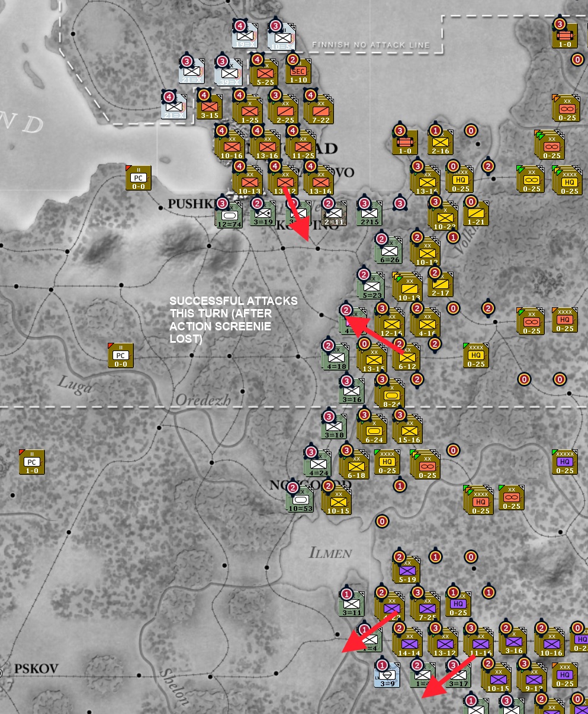Select the orange 2-25 division stack
The height and width of the screenshot is (714, 588).
pos(284,108)
